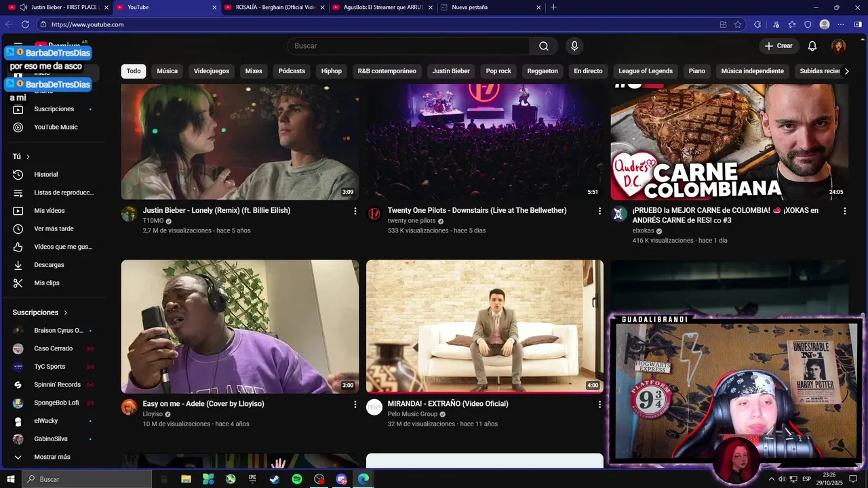The image size is (868, 488).
Task: Open T10MO channel link under Lonely remix
Action: click(x=153, y=221)
